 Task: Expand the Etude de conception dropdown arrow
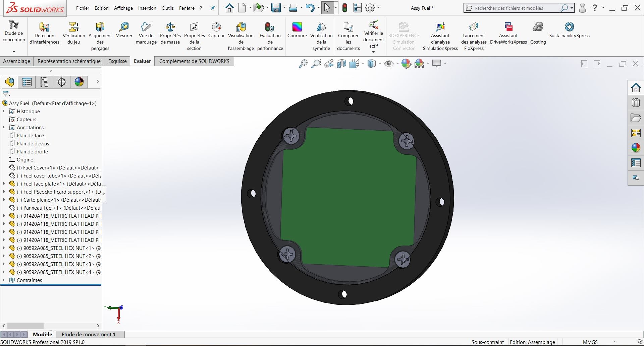[14, 52]
